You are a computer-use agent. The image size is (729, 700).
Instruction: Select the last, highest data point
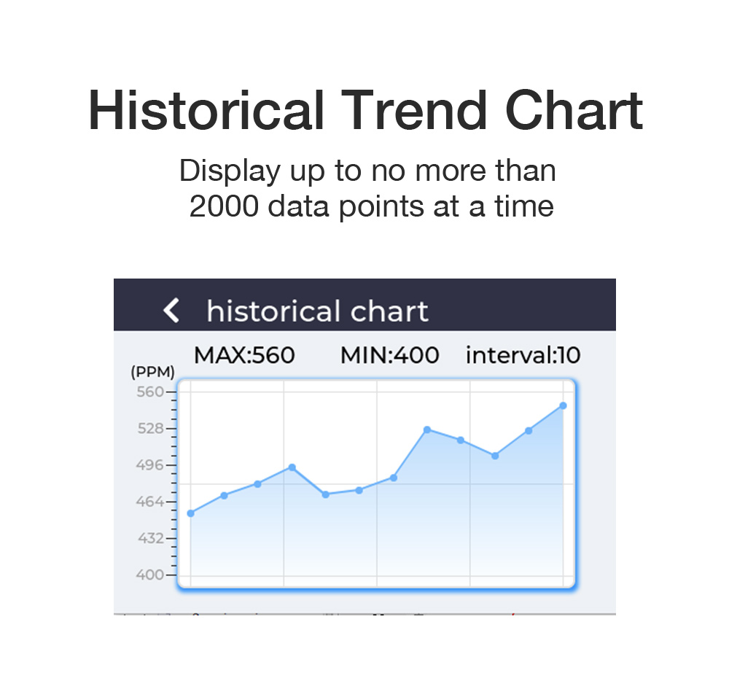tap(563, 405)
